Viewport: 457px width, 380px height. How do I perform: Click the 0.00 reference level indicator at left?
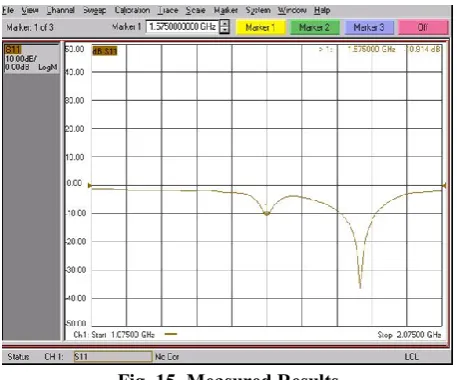tap(89, 185)
